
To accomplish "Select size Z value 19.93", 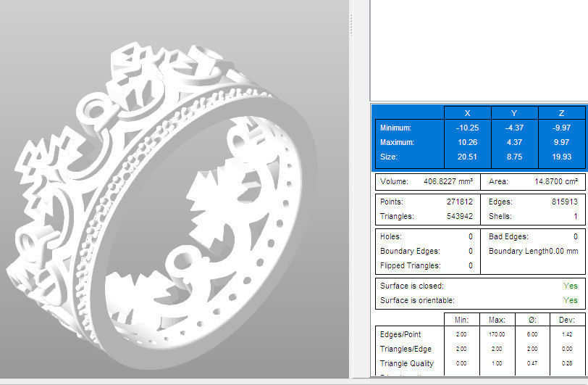I will [562, 157].
